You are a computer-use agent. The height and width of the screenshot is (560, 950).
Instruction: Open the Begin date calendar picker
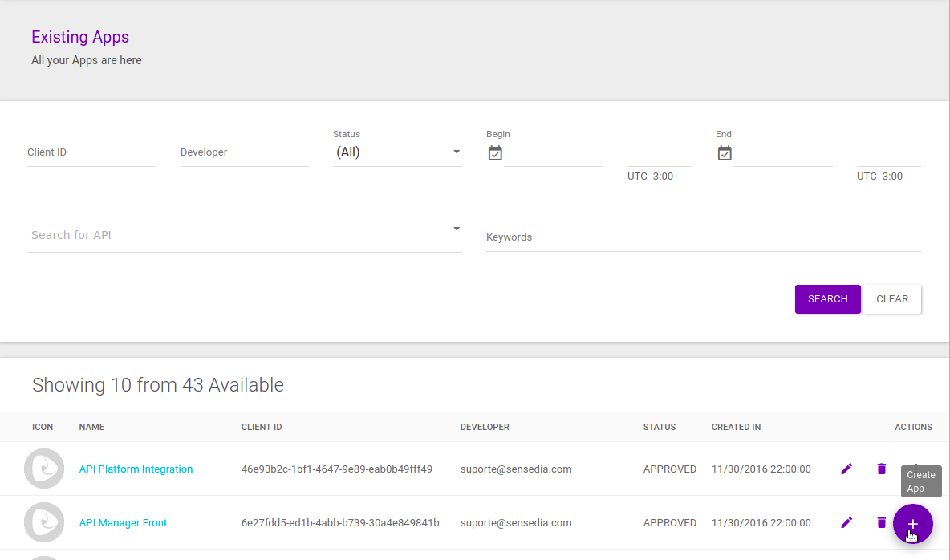[x=495, y=153]
